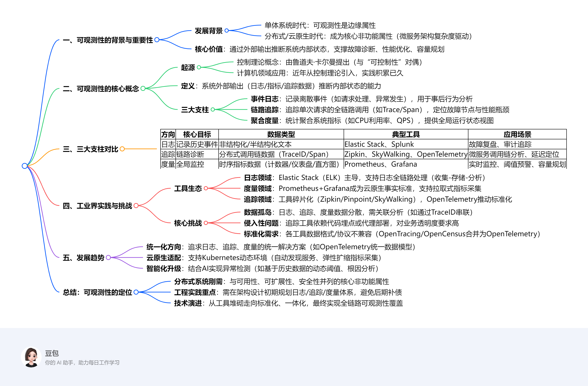Select the "聚合度量" node

(265, 121)
